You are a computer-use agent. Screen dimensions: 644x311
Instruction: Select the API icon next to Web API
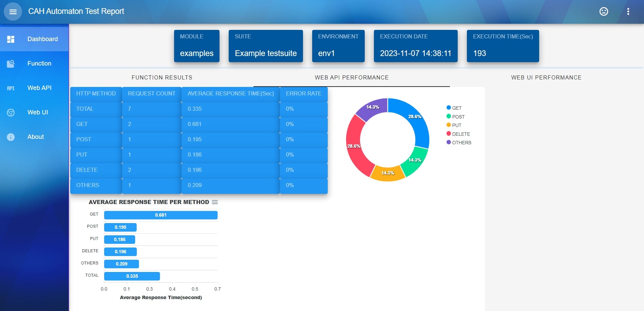pos(11,88)
